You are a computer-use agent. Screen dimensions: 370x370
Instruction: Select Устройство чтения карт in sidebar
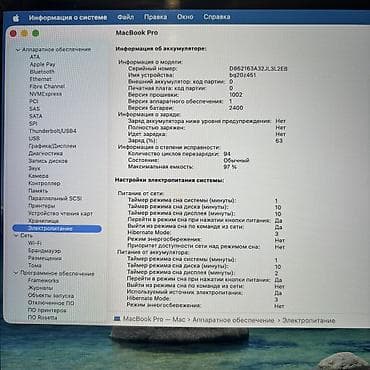[60, 213]
